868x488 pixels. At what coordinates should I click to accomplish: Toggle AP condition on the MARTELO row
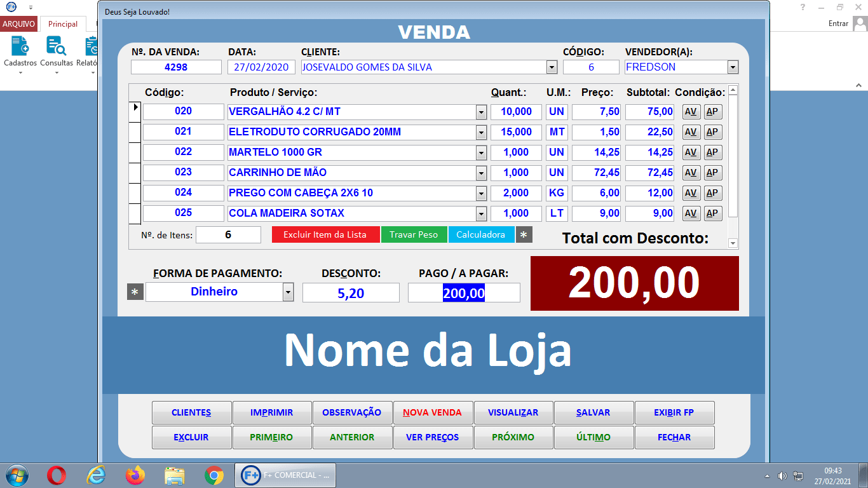point(712,152)
